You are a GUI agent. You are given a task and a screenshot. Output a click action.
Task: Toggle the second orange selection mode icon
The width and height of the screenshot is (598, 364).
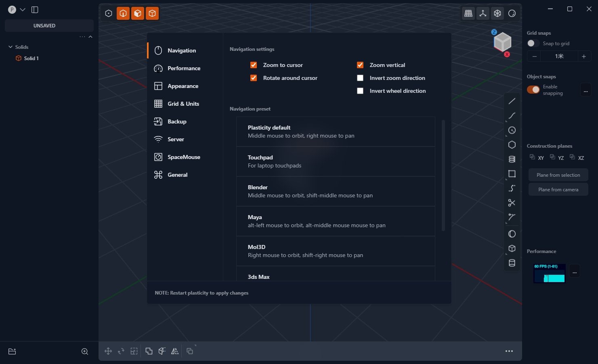138,13
